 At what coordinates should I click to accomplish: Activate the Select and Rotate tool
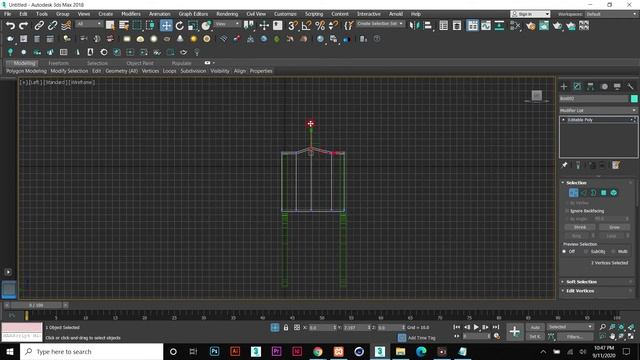point(180,26)
